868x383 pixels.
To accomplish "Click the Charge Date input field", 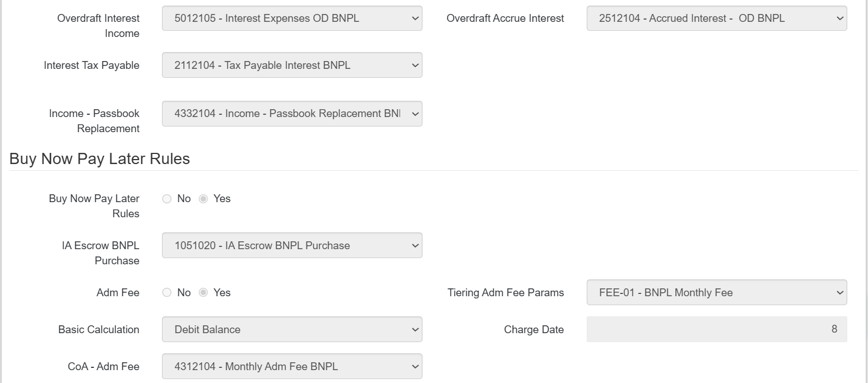I will 716,329.
